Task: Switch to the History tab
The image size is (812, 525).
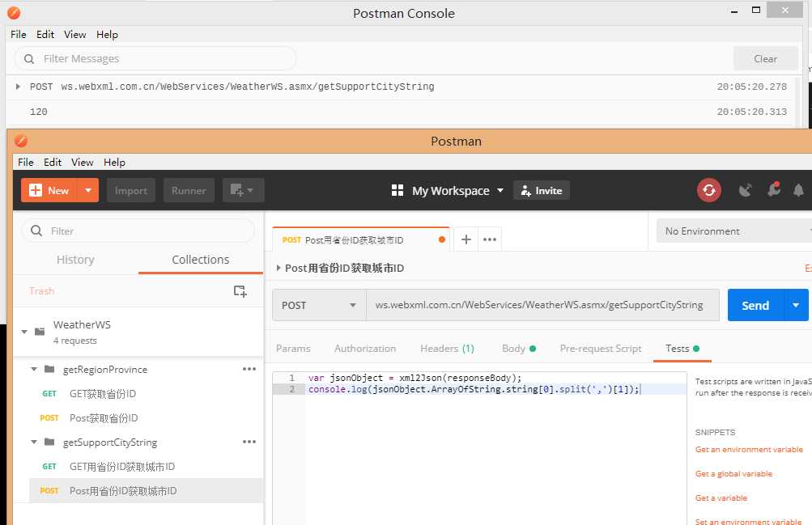Action: [x=75, y=259]
